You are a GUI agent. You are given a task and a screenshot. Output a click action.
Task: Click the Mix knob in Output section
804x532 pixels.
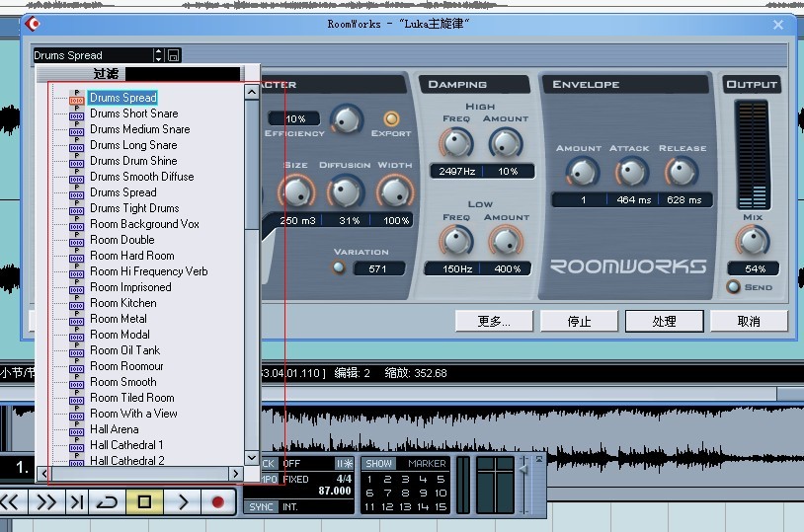point(753,241)
